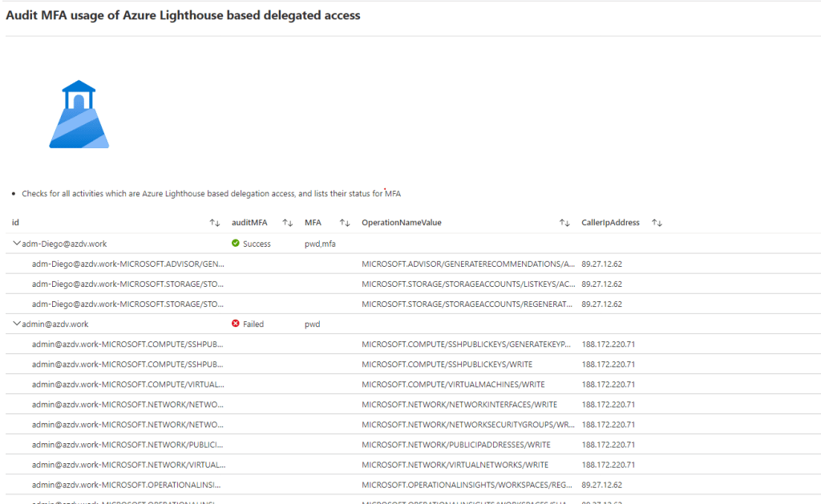This screenshot has height=504, width=821.
Task: Click the auditMFA column header
Action: pyautogui.click(x=249, y=223)
